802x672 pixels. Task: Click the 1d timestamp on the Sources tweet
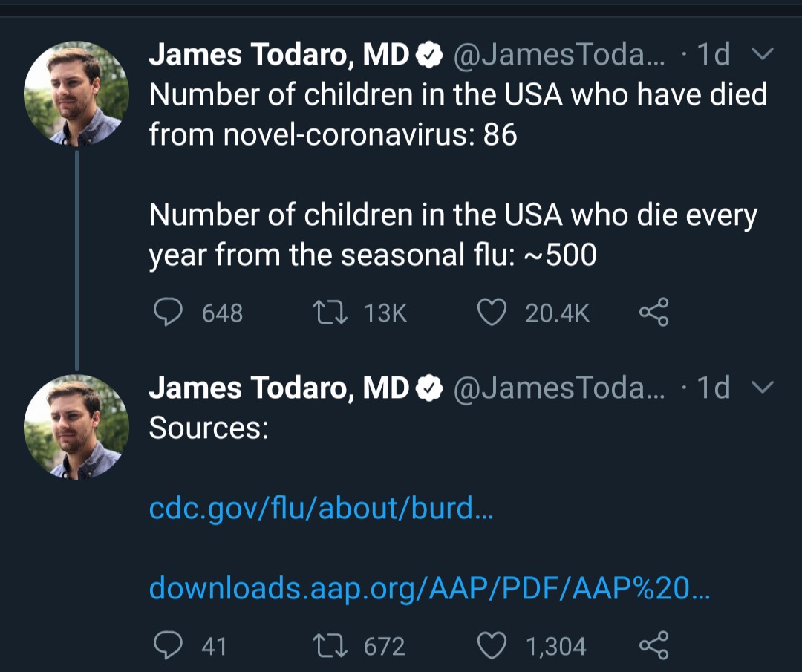coord(714,387)
